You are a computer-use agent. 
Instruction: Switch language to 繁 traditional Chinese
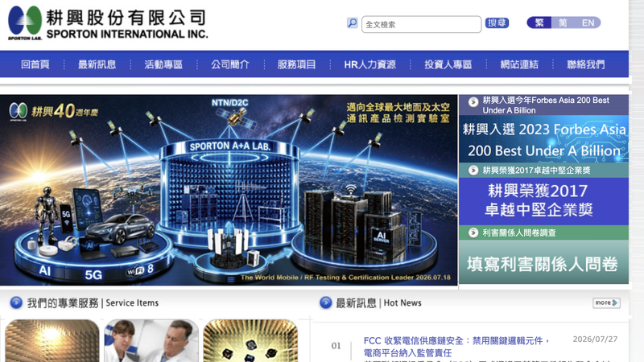tap(539, 23)
